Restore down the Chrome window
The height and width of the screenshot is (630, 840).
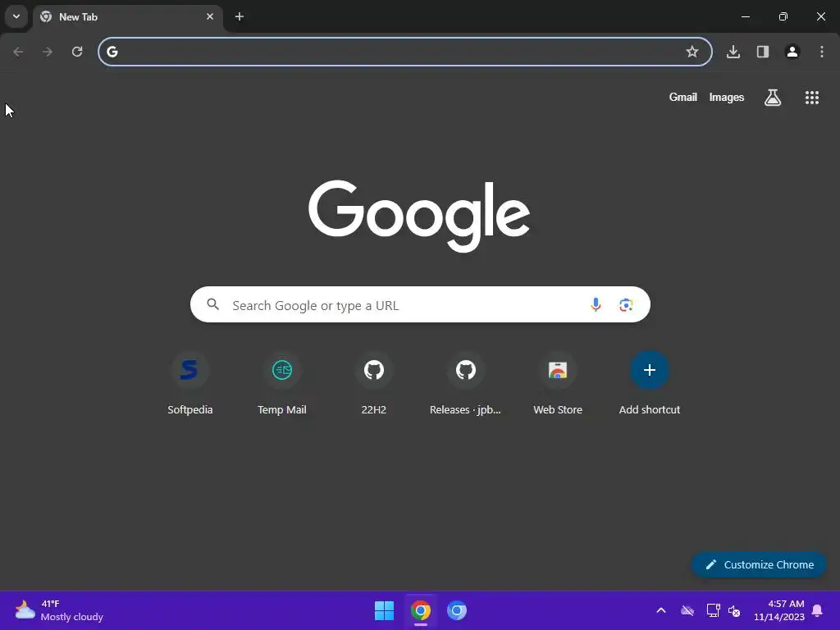783,16
